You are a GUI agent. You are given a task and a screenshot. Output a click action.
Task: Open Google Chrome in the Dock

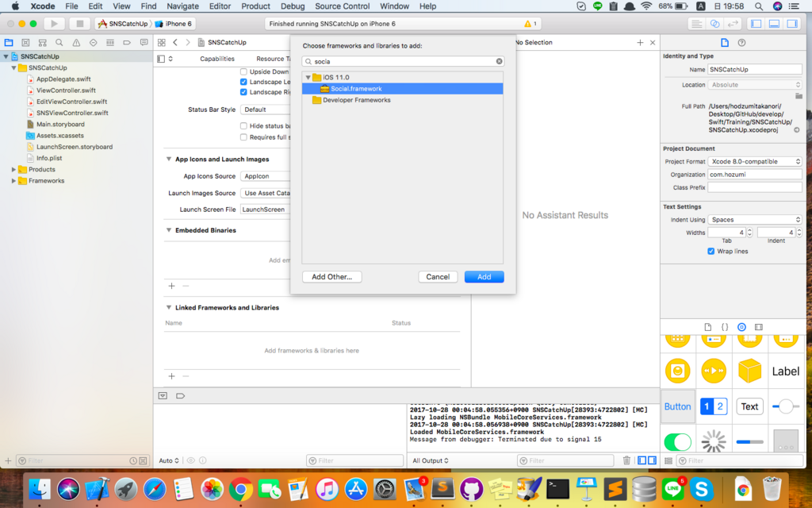pos(240,489)
